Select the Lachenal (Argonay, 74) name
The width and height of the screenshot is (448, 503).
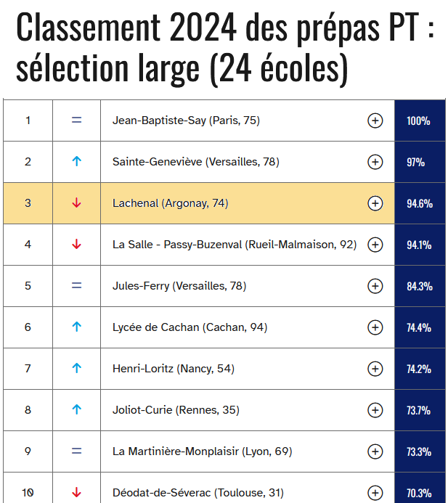coord(171,203)
